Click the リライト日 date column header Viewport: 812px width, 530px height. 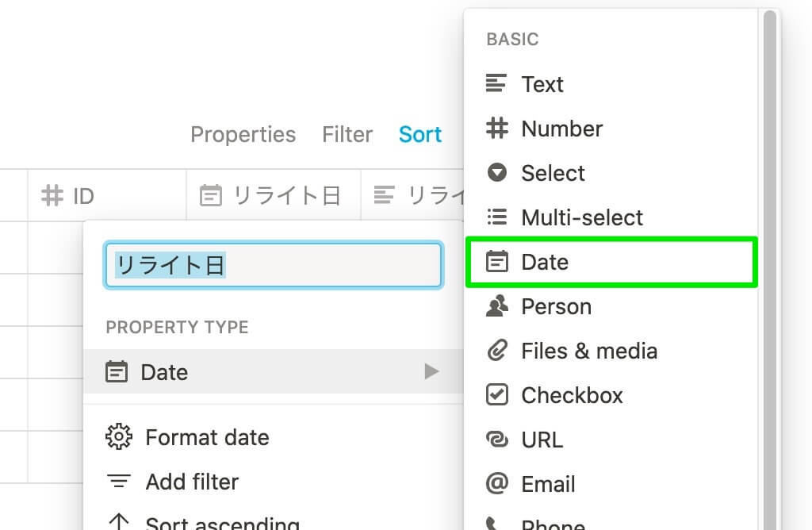pos(274,196)
